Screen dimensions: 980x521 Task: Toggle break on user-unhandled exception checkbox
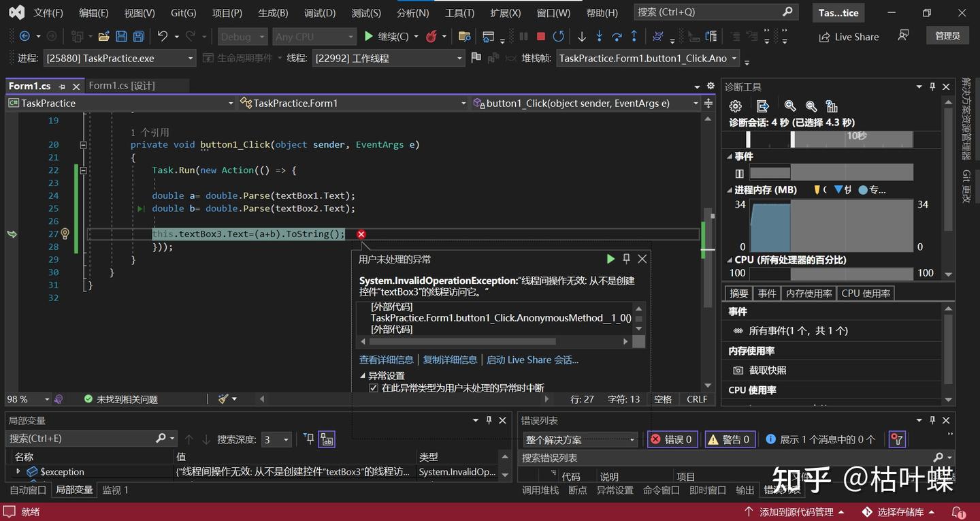click(x=373, y=388)
